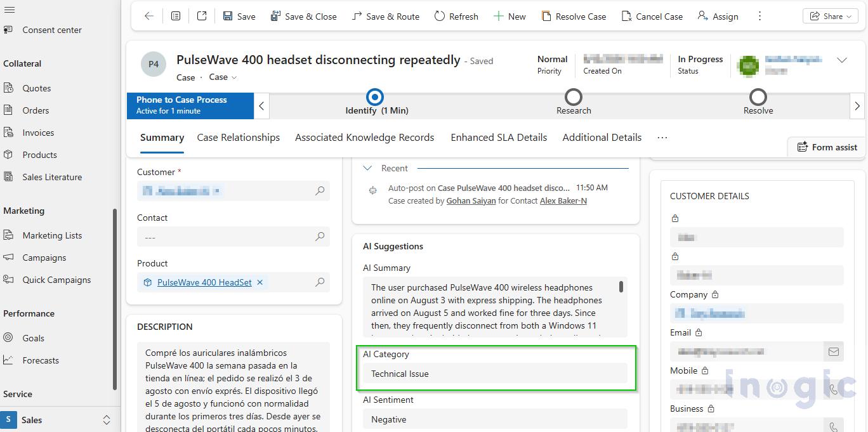Screen dimensions: 868x432
Task: Open the Share dropdown
Action: (x=829, y=16)
